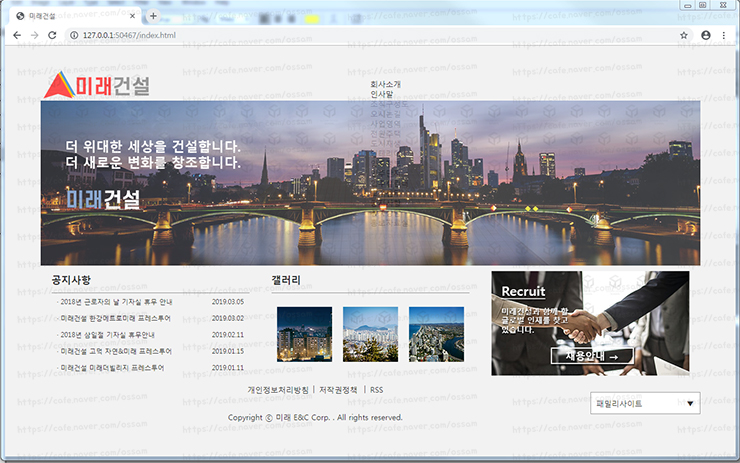Bookmark this page with the star icon
Viewport: 740px width, 463px height.
point(684,35)
